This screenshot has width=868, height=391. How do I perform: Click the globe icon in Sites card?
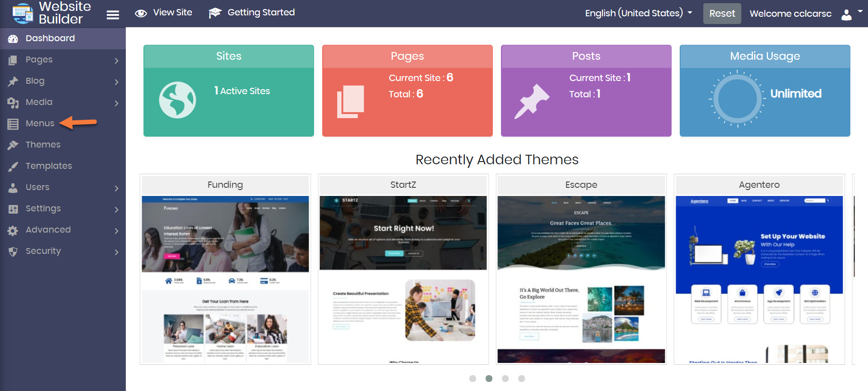click(x=177, y=100)
